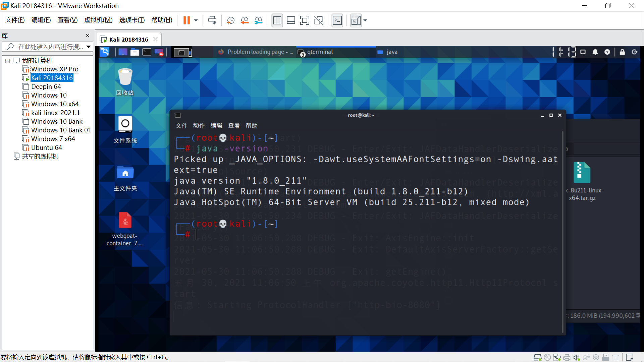The image size is (644, 362).
Task: Switch to qterminal taskbar button
Action: click(x=320, y=52)
